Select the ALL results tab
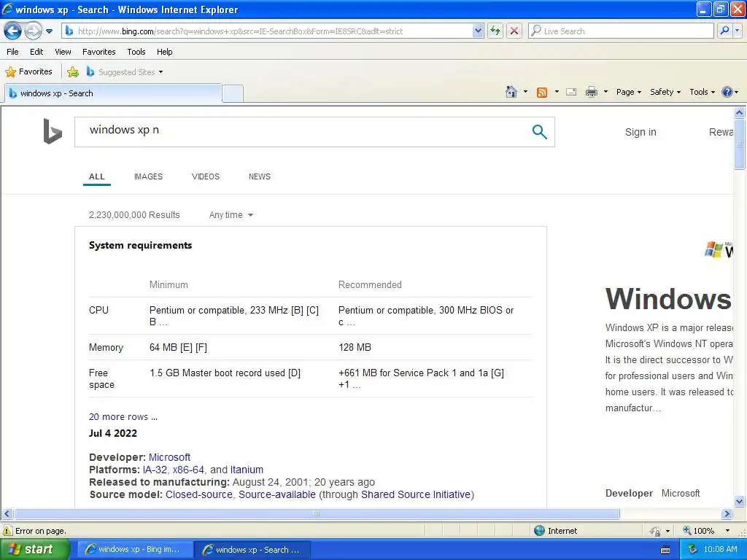This screenshot has width=747, height=560. [x=97, y=176]
